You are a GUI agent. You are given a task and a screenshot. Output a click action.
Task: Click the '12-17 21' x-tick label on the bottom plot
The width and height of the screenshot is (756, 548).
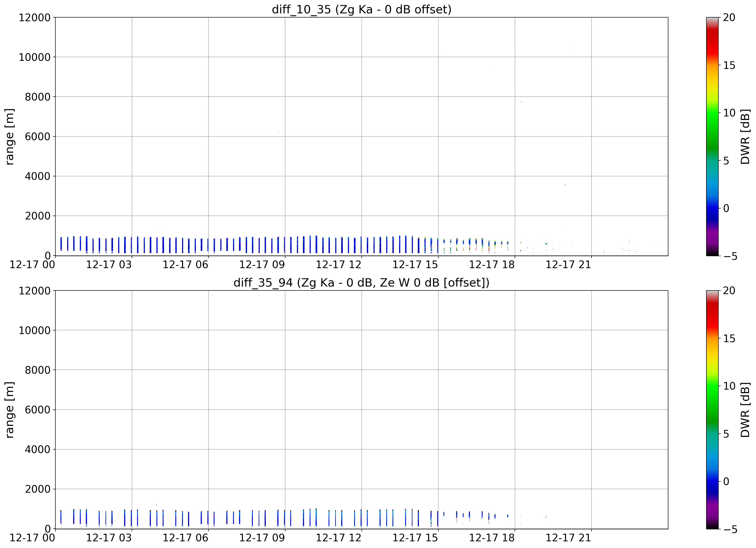568,538
